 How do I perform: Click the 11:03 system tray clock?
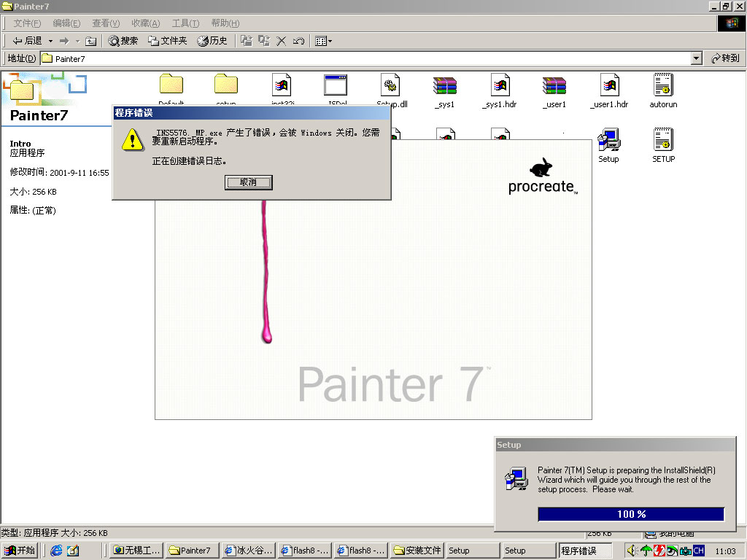tap(726, 551)
